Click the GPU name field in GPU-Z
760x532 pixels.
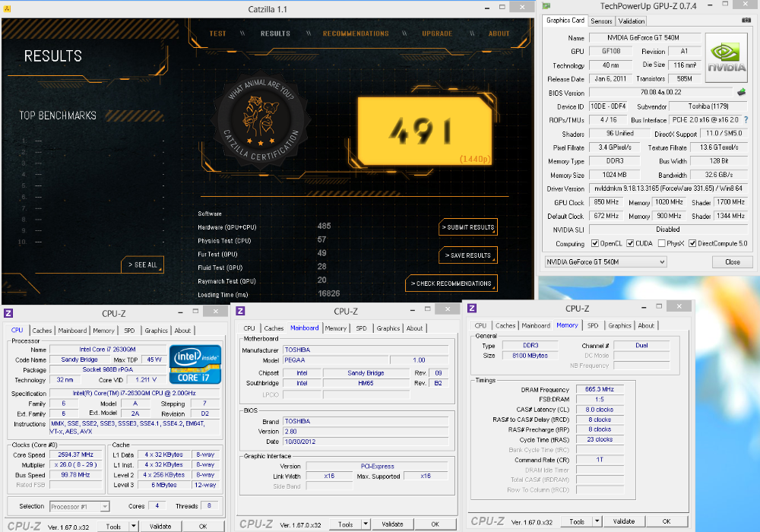coord(644,37)
